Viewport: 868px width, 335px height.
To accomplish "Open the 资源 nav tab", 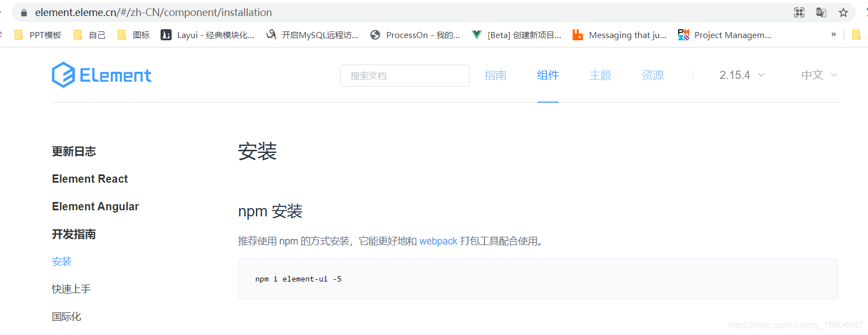I will [653, 75].
